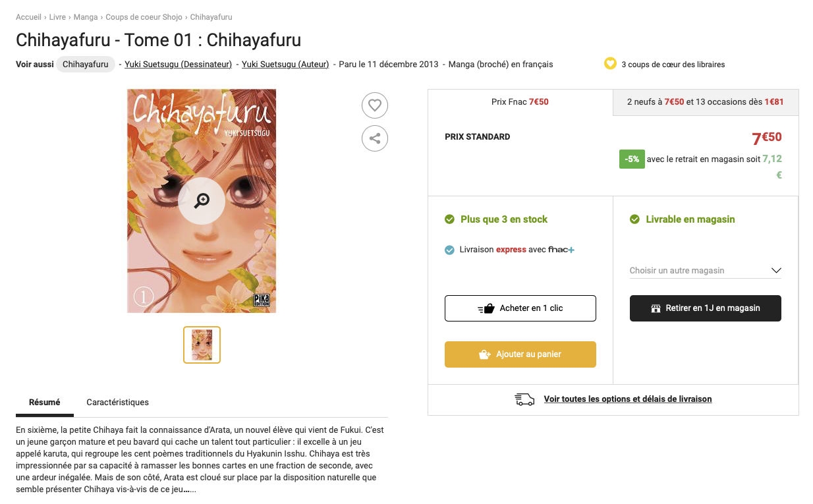This screenshot has width=813, height=504.
Task: Click the share icon
Action: click(x=374, y=138)
